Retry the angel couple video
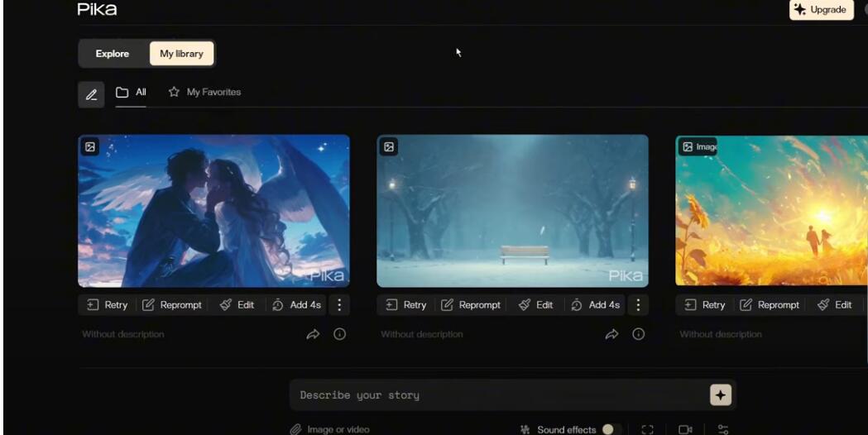Screen dimensions: 868x435 pos(108,305)
